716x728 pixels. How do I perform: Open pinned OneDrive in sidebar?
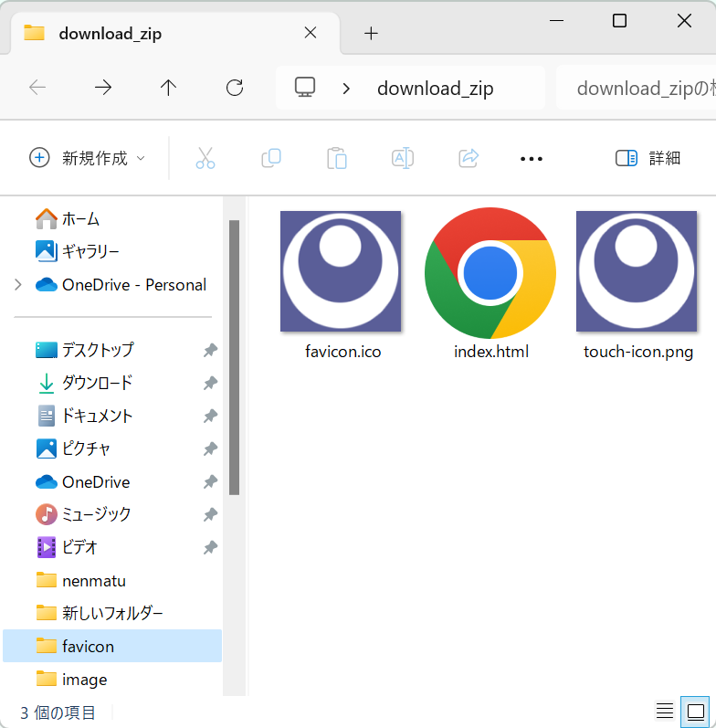point(111,482)
